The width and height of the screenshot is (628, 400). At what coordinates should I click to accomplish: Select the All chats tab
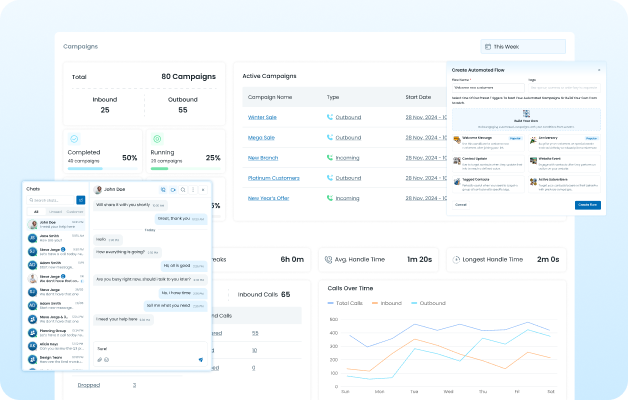36,212
